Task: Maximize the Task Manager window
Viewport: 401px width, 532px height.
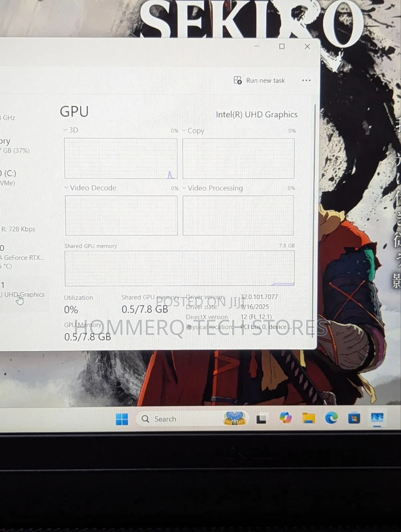Action: coord(282,47)
